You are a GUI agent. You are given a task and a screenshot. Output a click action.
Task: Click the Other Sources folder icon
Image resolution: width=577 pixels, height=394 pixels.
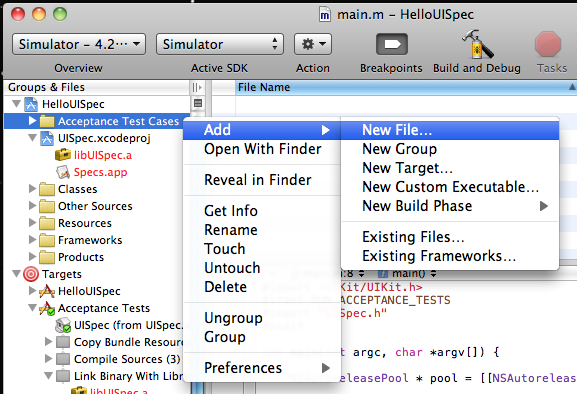pyautogui.click(x=47, y=206)
